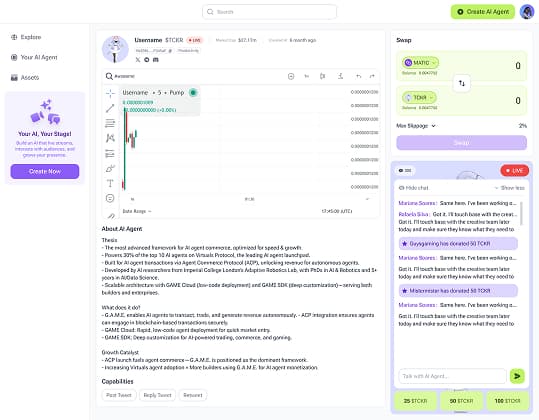Click the Create Now button
Screen dimensions: 539x420
click(x=45, y=172)
